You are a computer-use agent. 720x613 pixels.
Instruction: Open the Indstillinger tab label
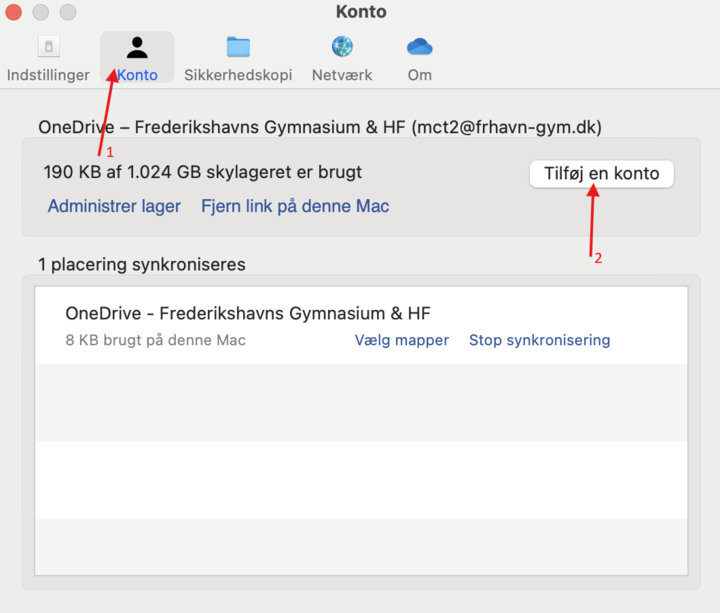(x=48, y=75)
